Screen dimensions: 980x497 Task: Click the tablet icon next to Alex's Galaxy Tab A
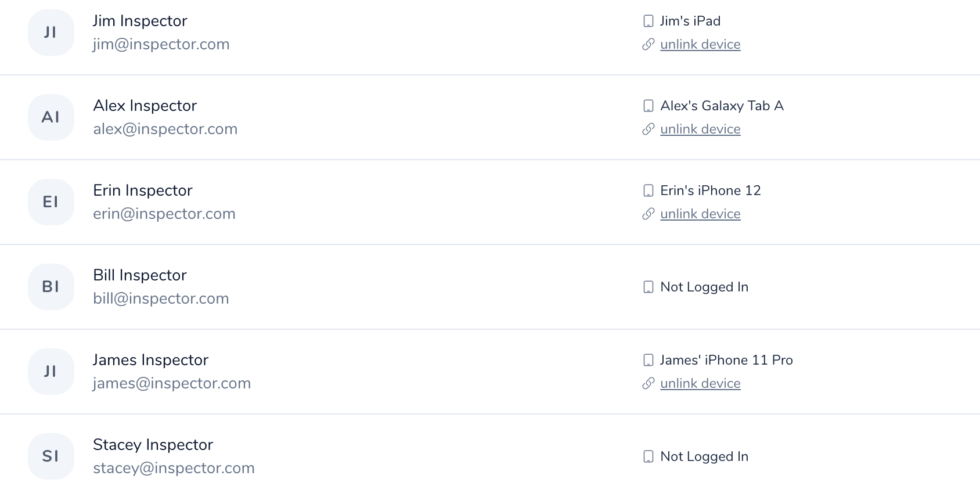[648, 106]
